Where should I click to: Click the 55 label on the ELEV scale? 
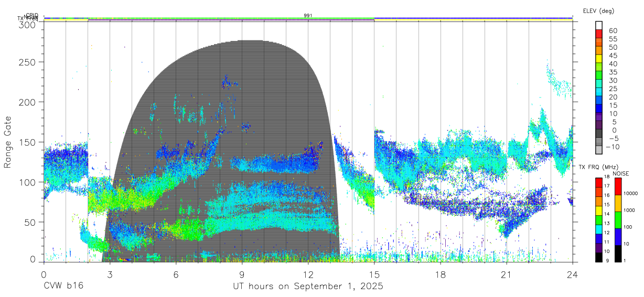(x=613, y=39)
